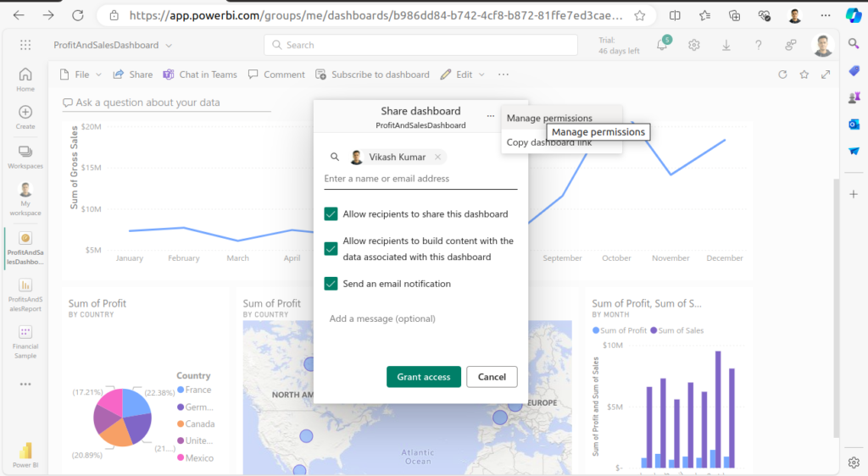Click the Grant access button
Image resolution: width=868 pixels, height=476 pixels.
424,377
